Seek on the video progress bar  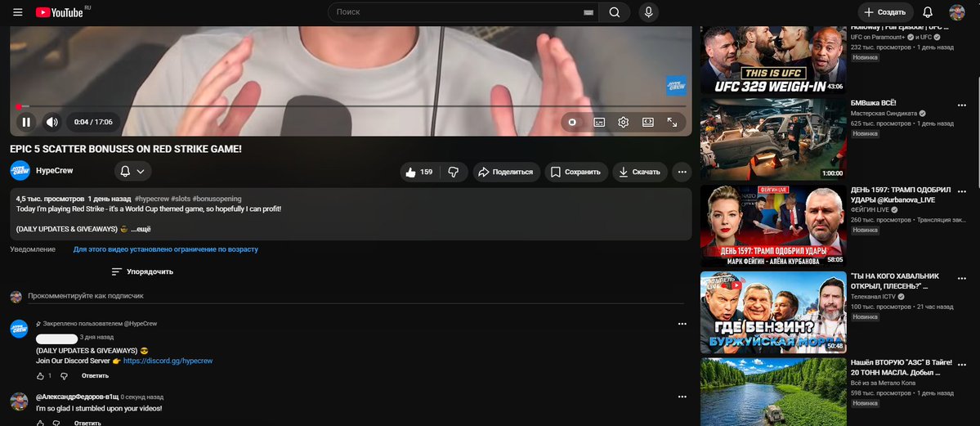coord(351,106)
